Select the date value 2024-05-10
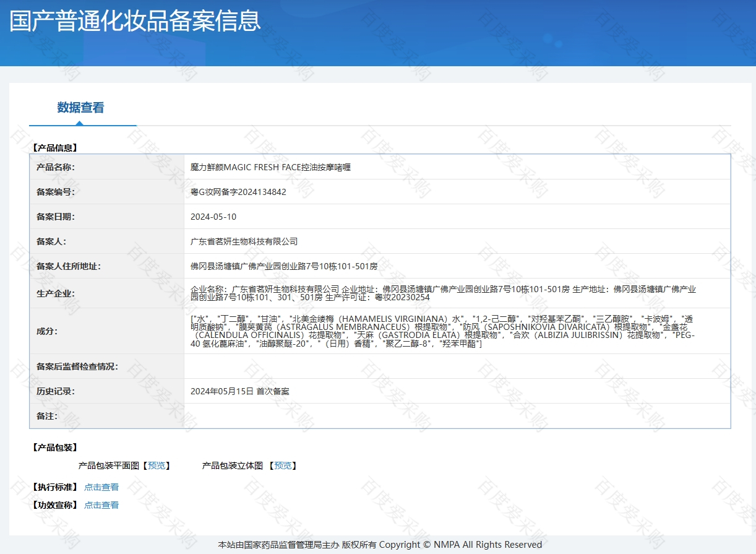Viewport: 756px width, 554px height. [213, 217]
